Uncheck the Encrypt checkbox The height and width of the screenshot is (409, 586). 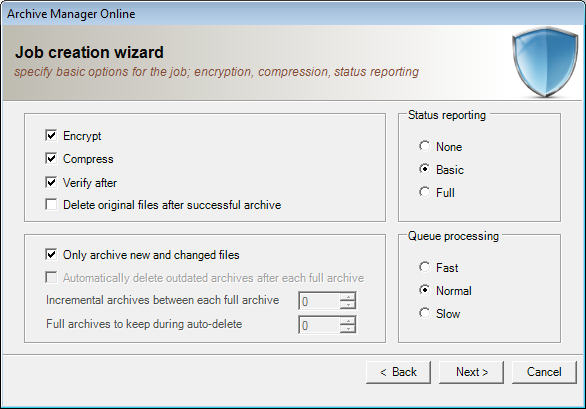coord(51,135)
